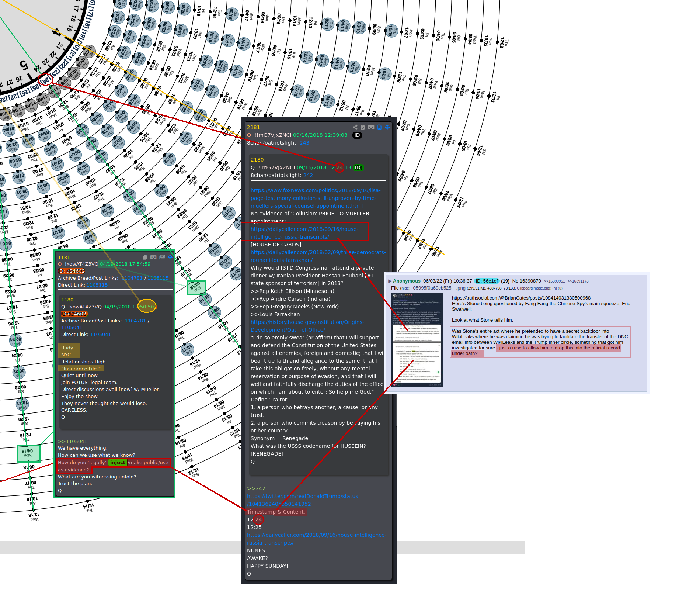Click the goggles icon on post 2181

click(371, 127)
